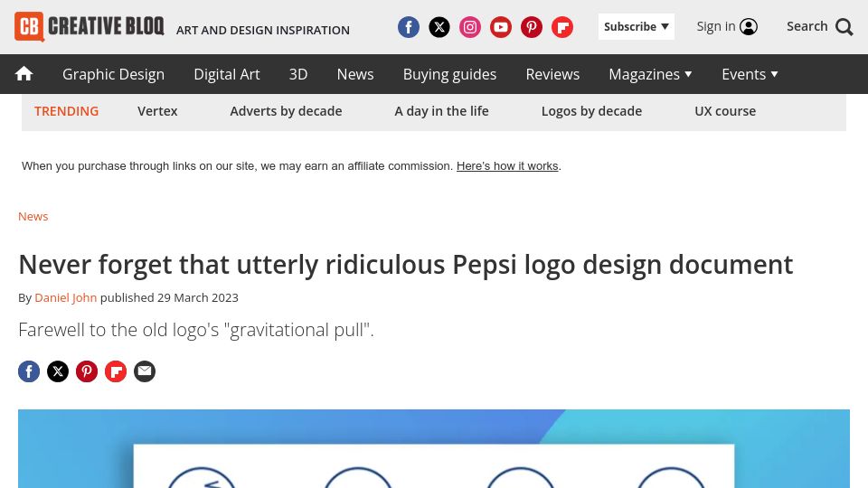Click the article headline about Pepsi logo
The width and height of the screenshot is (868, 488).
pyautogui.click(x=406, y=265)
